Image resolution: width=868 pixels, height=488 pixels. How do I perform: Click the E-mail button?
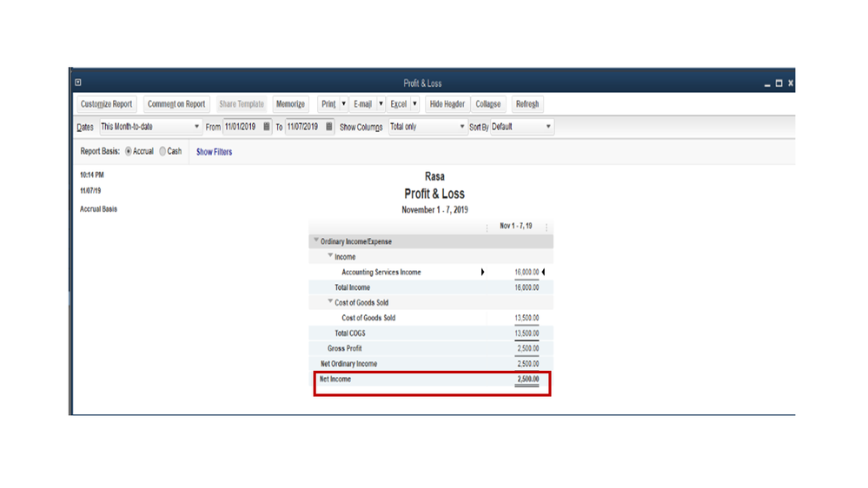(362, 104)
